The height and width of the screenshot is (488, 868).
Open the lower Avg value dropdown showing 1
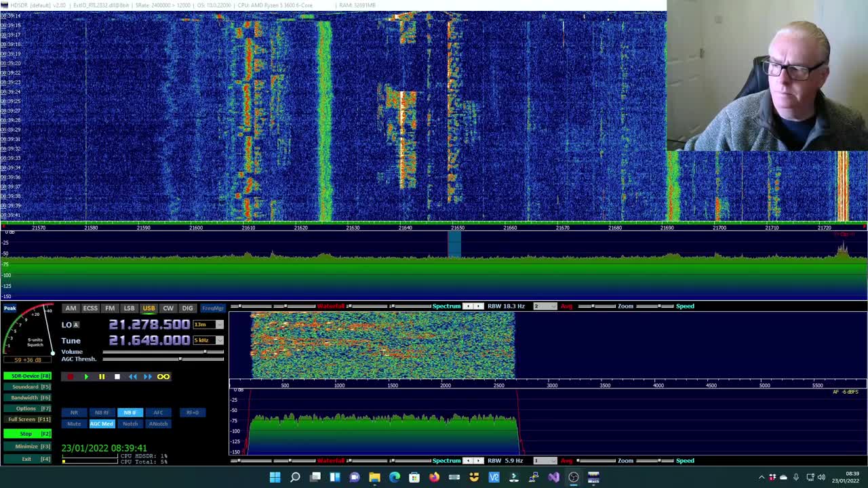(545, 461)
